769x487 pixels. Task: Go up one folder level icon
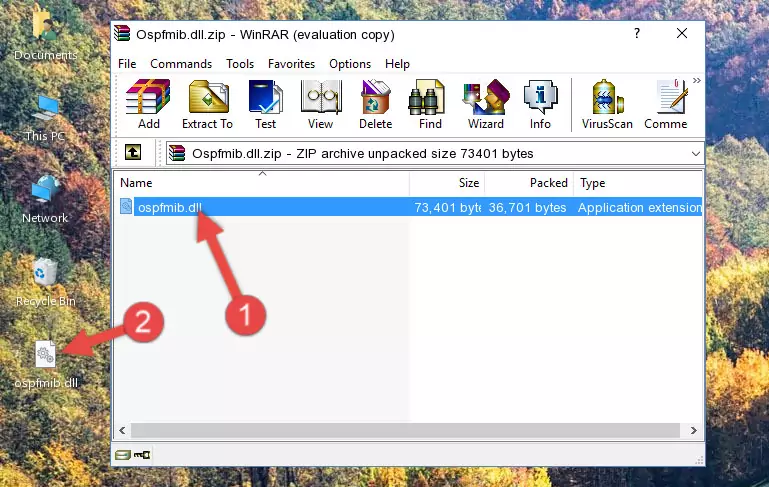click(133, 153)
